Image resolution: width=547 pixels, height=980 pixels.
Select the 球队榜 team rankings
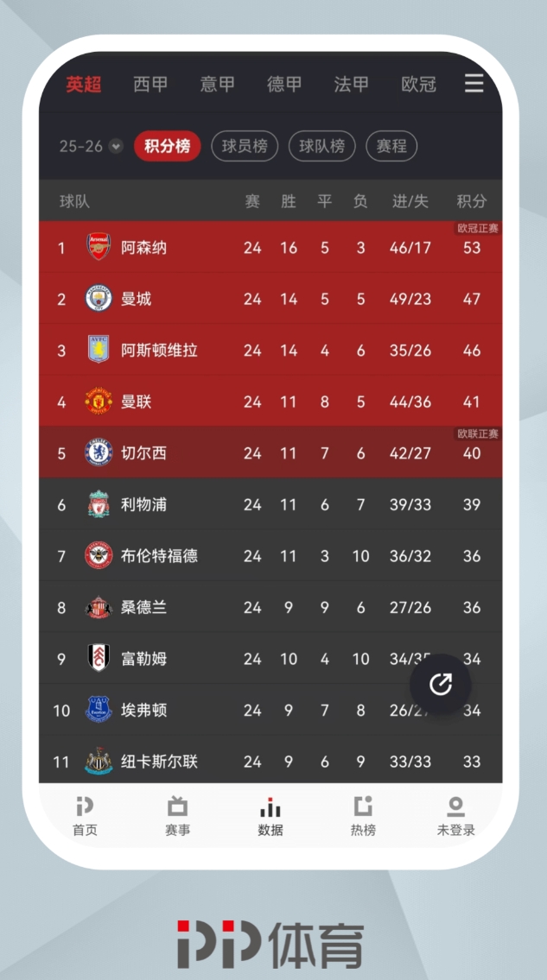tap(321, 146)
